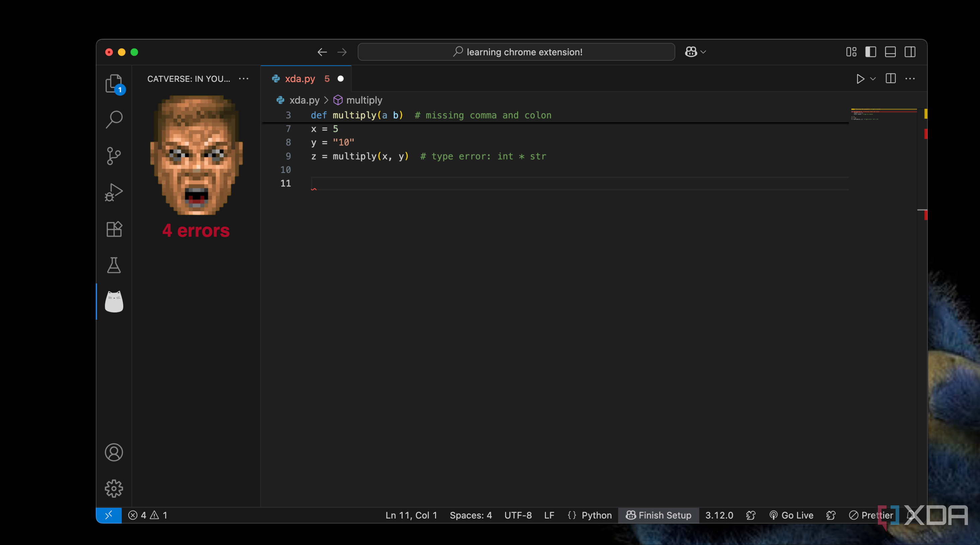Open Problems via errors and warnings count

pyautogui.click(x=148, y=515)
